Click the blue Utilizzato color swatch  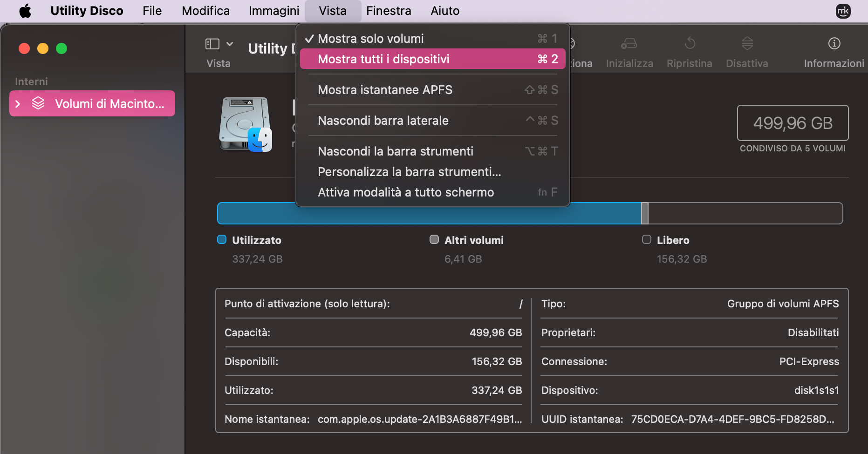coord(222,239)
